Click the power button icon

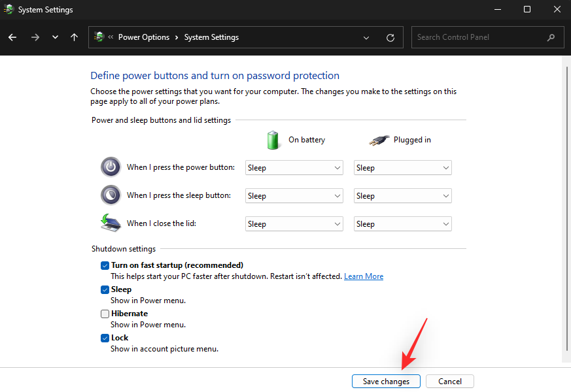click(111, 167)
